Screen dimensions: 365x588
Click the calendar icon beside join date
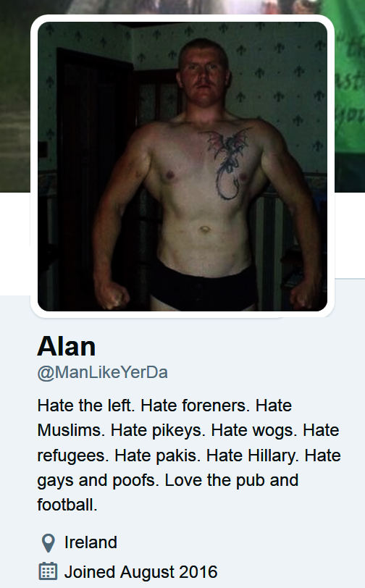coord(48,571)
